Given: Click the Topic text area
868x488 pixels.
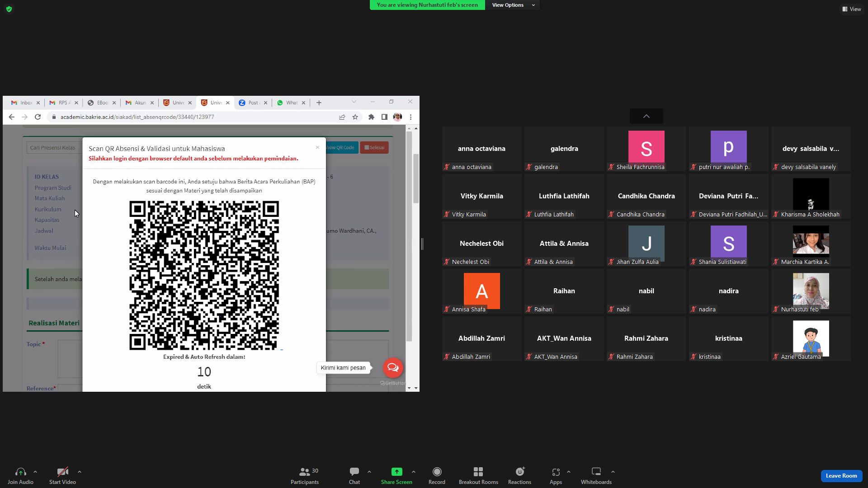Looking at the screenshot, I should click(x=70, y=359).
